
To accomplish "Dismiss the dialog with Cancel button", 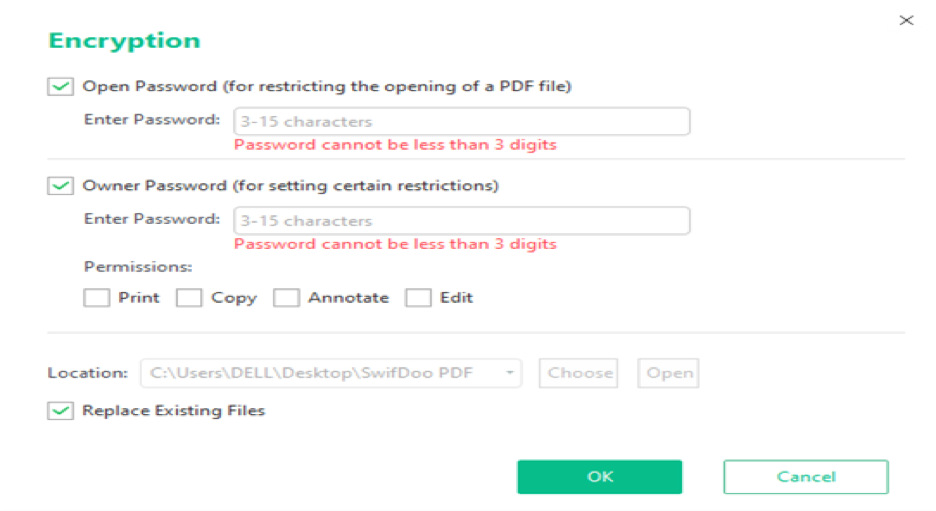I will coord(805,477).
